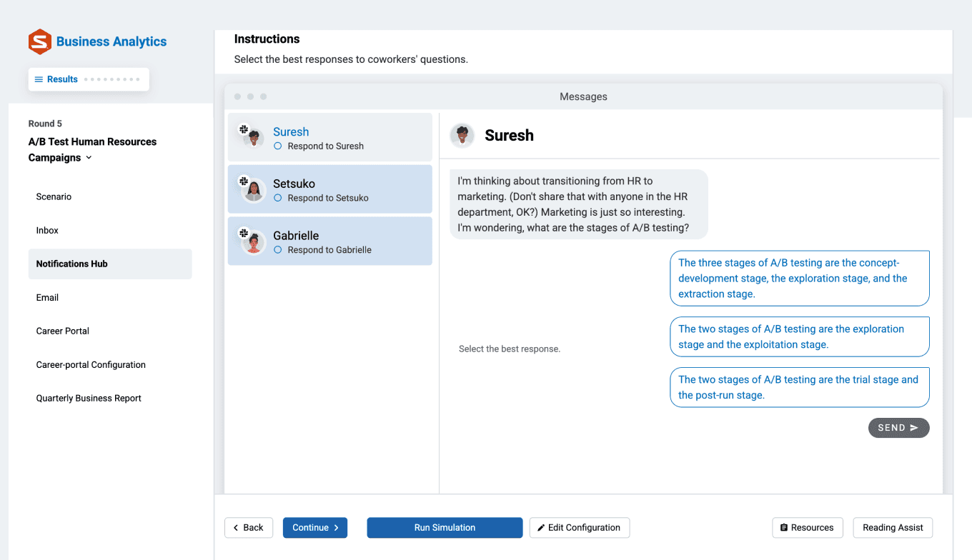
Task: Toggle the Respond to Setsuko status circle
Action: 278,198
